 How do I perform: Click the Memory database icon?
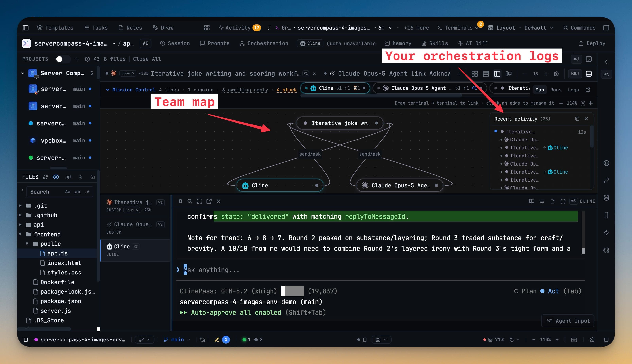point(387,43)
